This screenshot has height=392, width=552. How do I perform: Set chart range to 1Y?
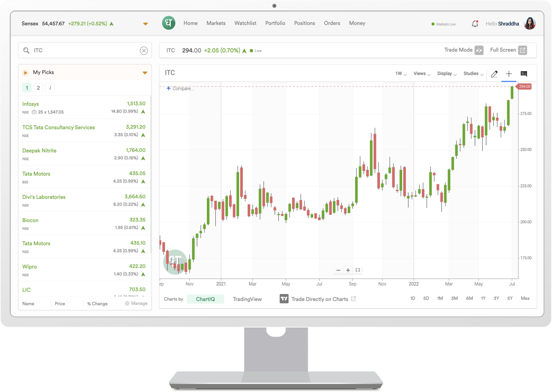(483, 298)
